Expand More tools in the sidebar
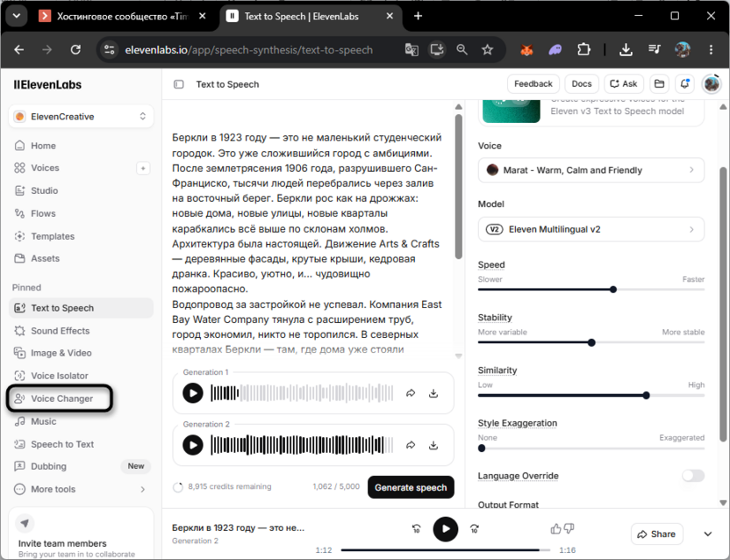The image size is (730, 560). [x=81, y=489]
